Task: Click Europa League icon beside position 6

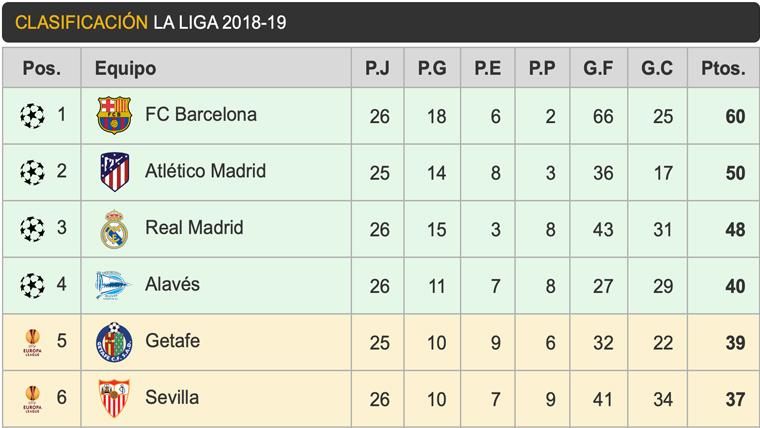Action: (32, 398)
